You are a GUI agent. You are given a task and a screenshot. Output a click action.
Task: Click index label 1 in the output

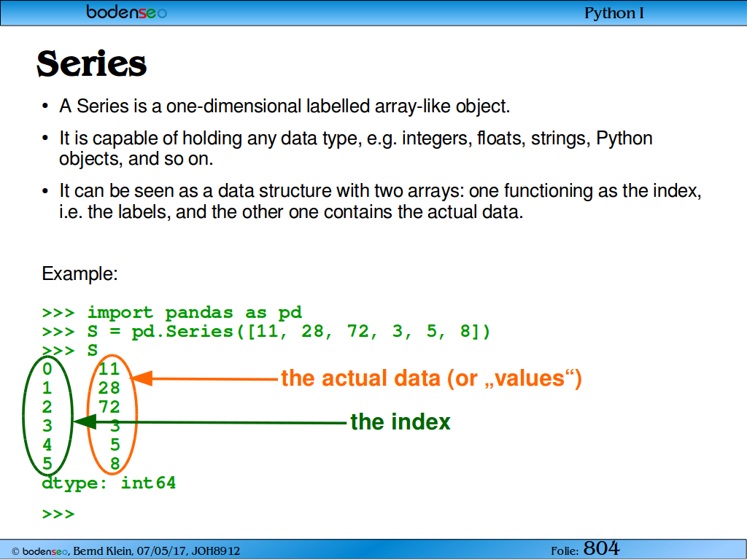(47, 388)
